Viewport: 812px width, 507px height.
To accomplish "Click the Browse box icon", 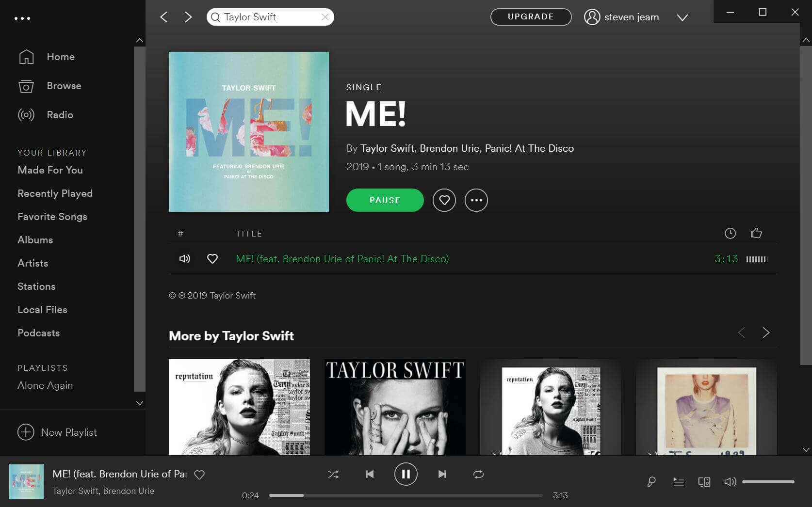I will (26, 86).
